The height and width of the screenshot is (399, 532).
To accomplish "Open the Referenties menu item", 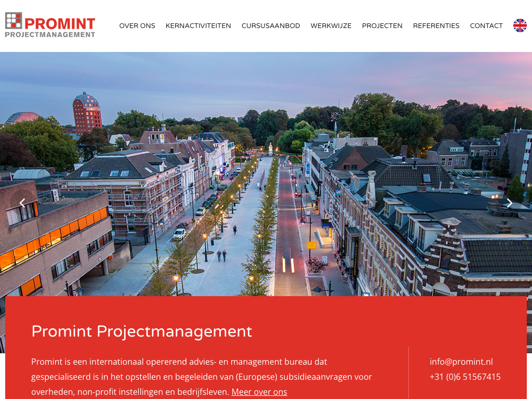I will coord(436,26).
